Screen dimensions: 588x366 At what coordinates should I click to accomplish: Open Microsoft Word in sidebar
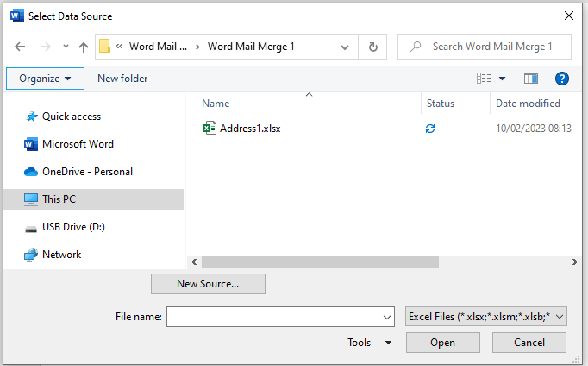[x=78, y=144]
